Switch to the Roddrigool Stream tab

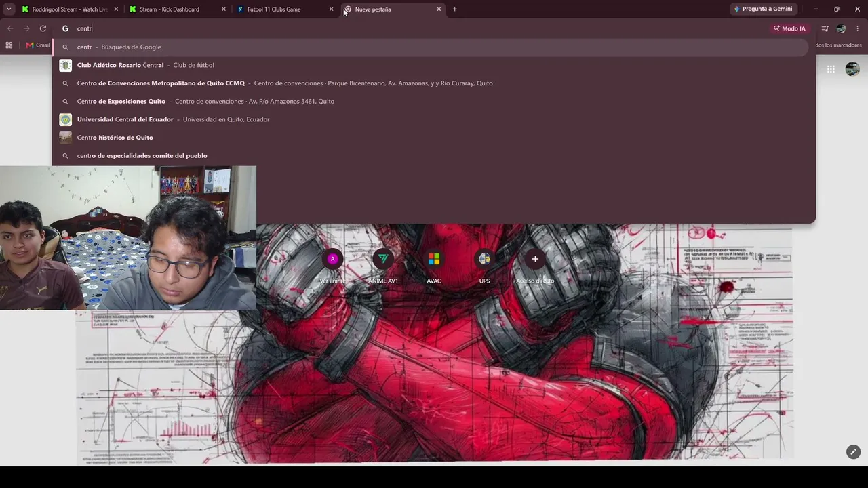[70, 9]
